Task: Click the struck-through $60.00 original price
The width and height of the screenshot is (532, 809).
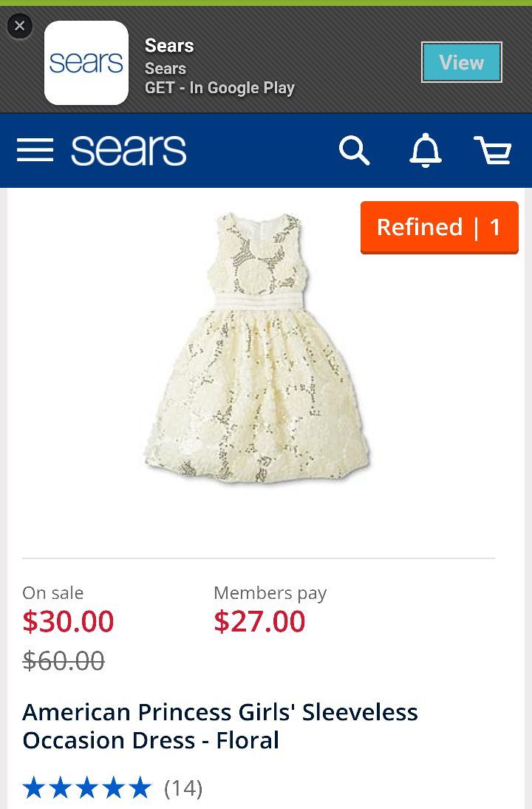Action: 64,660
